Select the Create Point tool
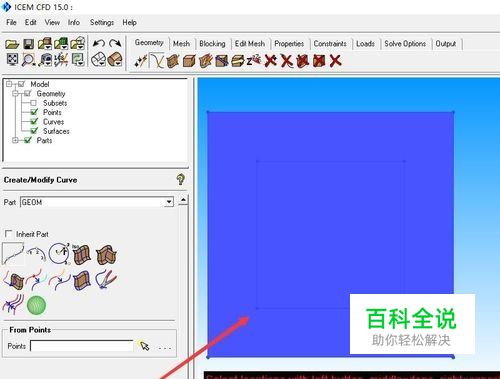 coord(141,61)
